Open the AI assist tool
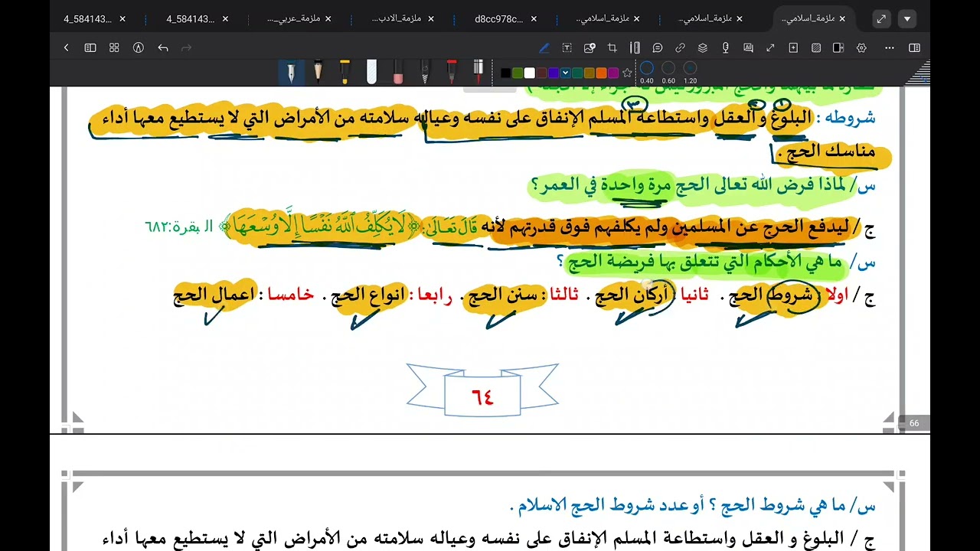The height and width of the screenshot is (551, 980). click(x=747, y=47)
